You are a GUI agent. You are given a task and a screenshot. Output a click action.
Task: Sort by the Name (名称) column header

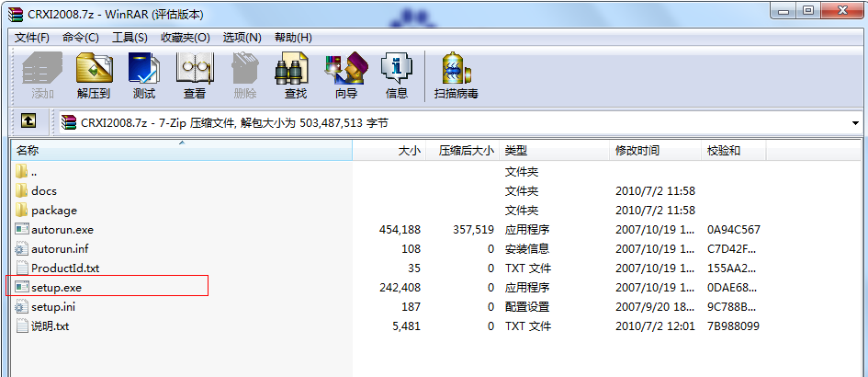pyautogui.click(x=182, y=150)
